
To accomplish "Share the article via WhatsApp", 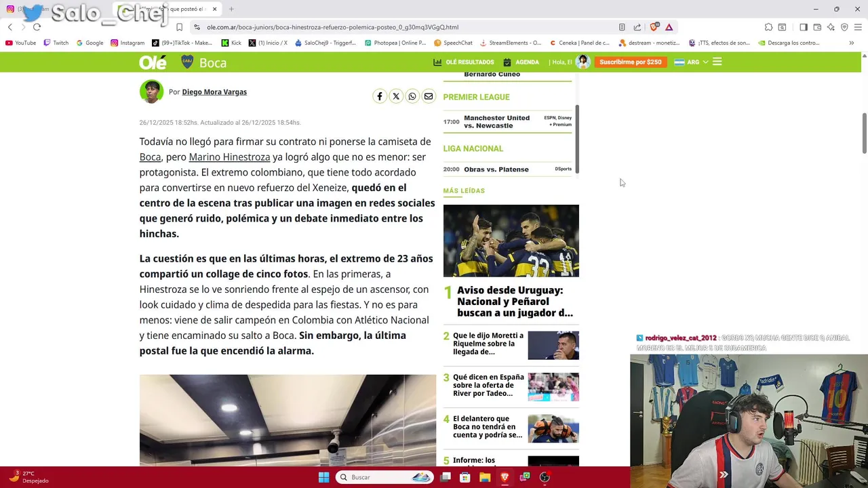I will (x=412, y=96).
